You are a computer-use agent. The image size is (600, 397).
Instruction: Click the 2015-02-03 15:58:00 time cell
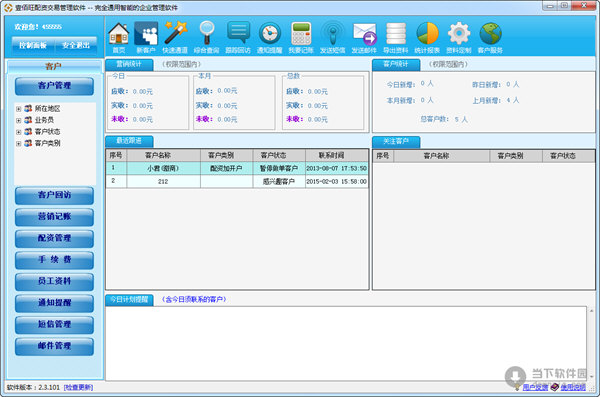click(337, 181)
